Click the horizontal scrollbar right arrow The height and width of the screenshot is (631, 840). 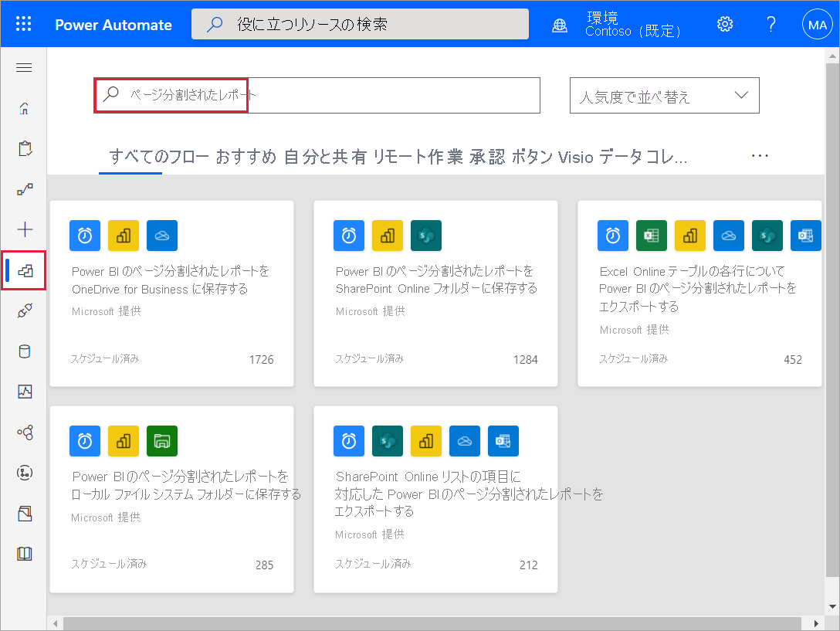[816, 623]
